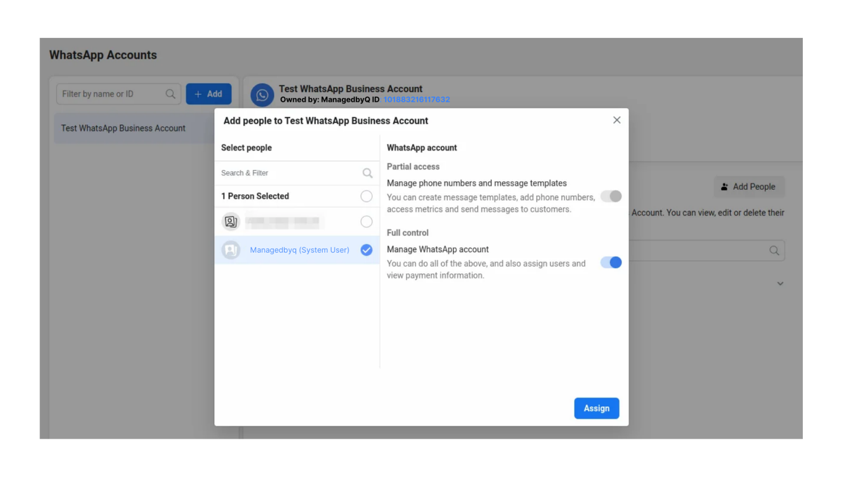Image resolution: width=868 pixels, height=488 pixels.
Task: Click the Partial access label
Action: (x=413, y=167)
